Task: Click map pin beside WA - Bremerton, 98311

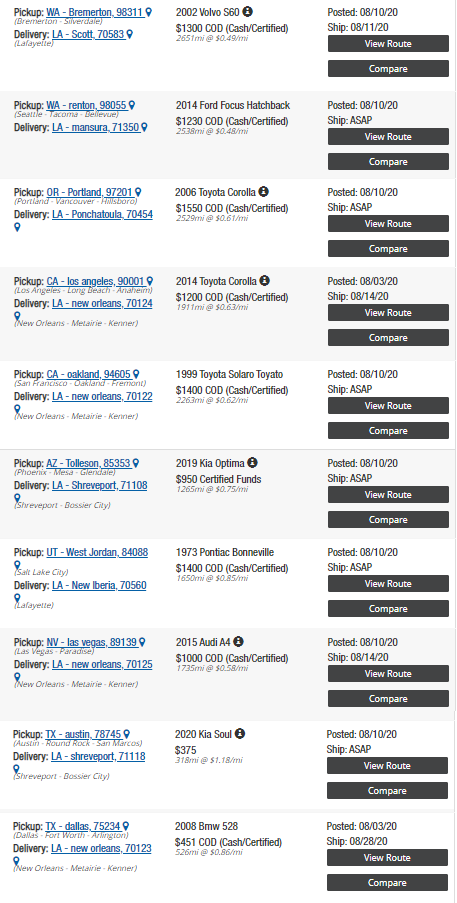Action: [149, 12]
